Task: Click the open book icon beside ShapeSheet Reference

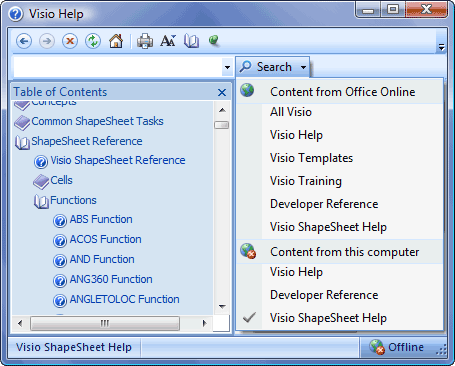Action: (x=22, y=142)
